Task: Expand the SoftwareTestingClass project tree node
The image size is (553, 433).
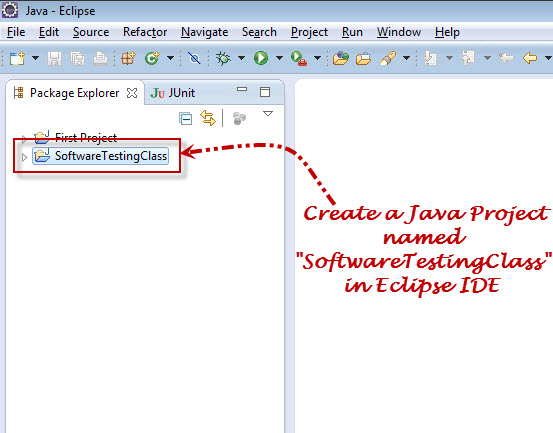Action: 24,157
